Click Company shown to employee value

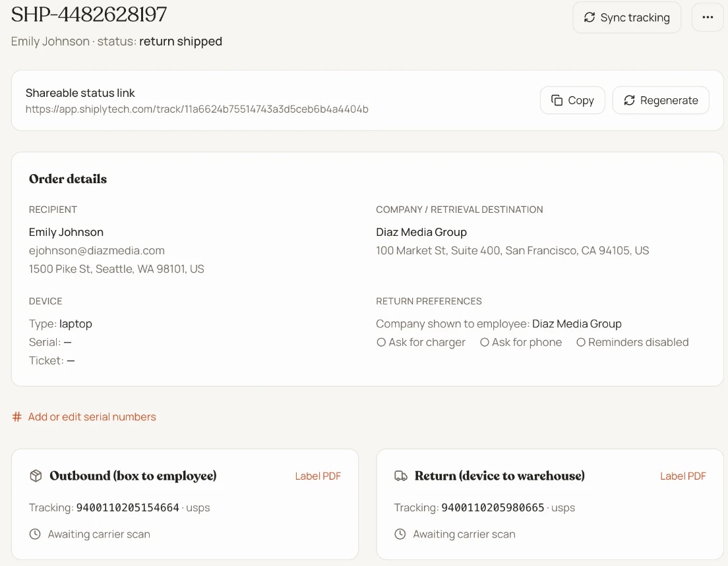576,324
